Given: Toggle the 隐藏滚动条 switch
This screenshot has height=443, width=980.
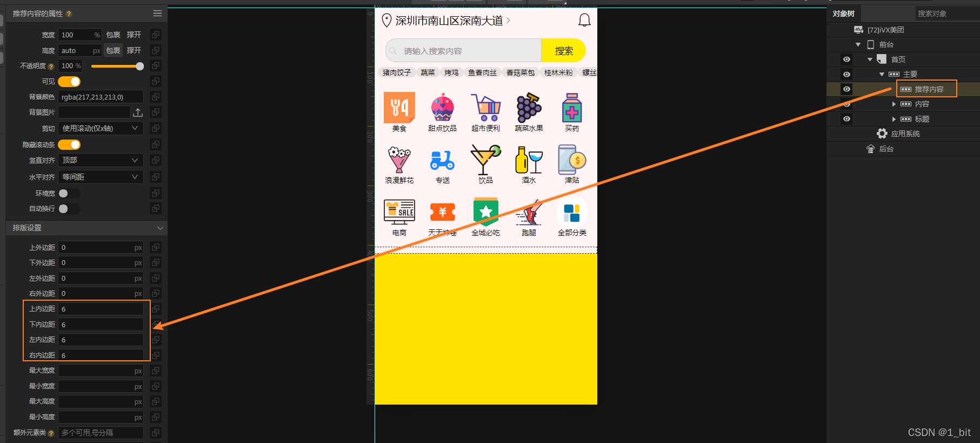Looking at the screenshot, I should (x=69, y=144).
